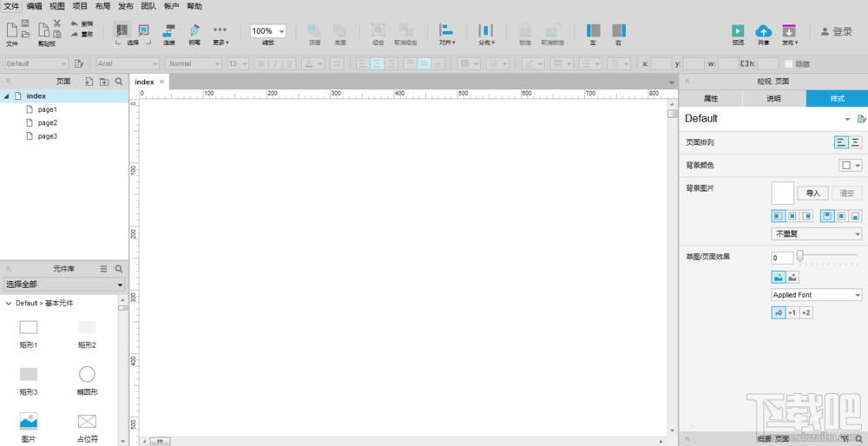Select the +0 font size effect

[779, 313]
